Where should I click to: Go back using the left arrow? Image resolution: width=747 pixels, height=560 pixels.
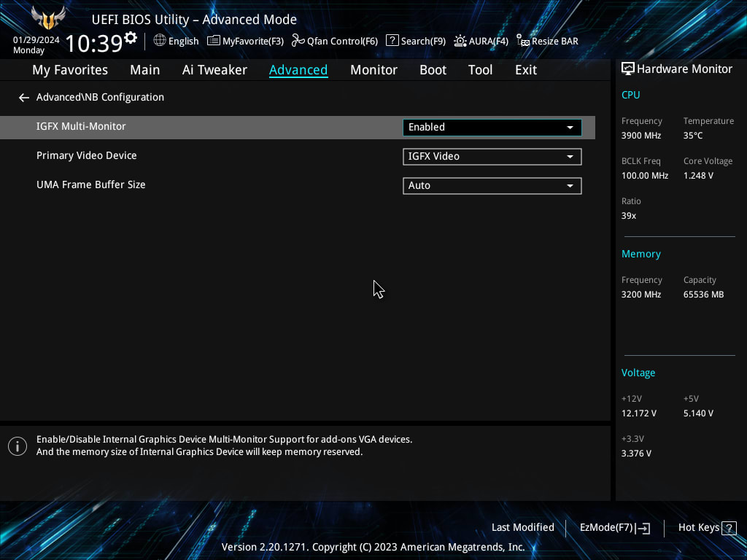pos(24,98)
